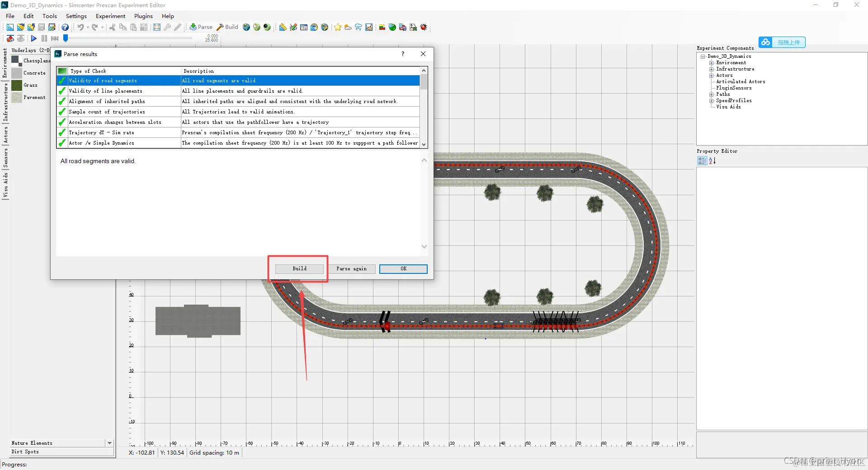Select the Grass underlay swatch
Image resolution: width=868 pixels, height=470 pixels.
coord(17,85)
